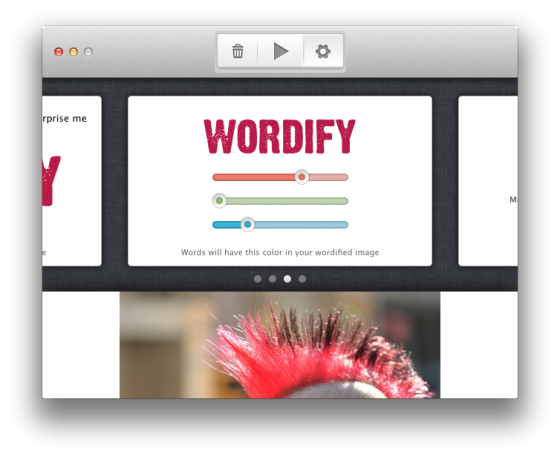The height and width of the screenshot is (457, 560).
Task: Go to the first page dot
Action: pos(258,279)
